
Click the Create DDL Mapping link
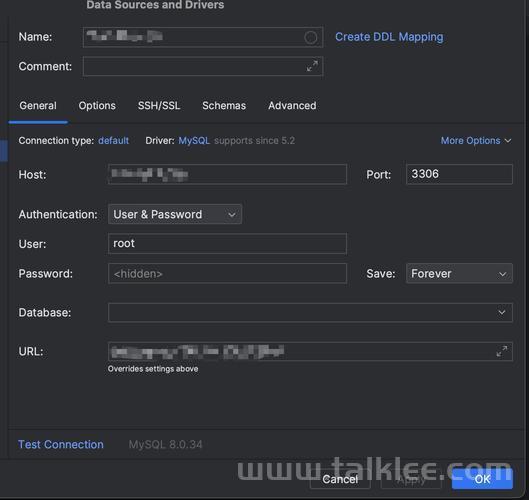389,37
